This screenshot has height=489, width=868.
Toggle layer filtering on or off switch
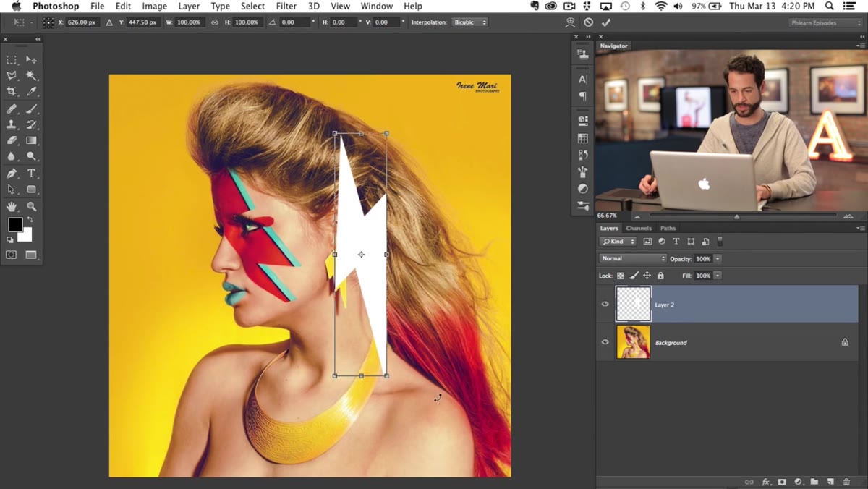click(x=720, y=242)
